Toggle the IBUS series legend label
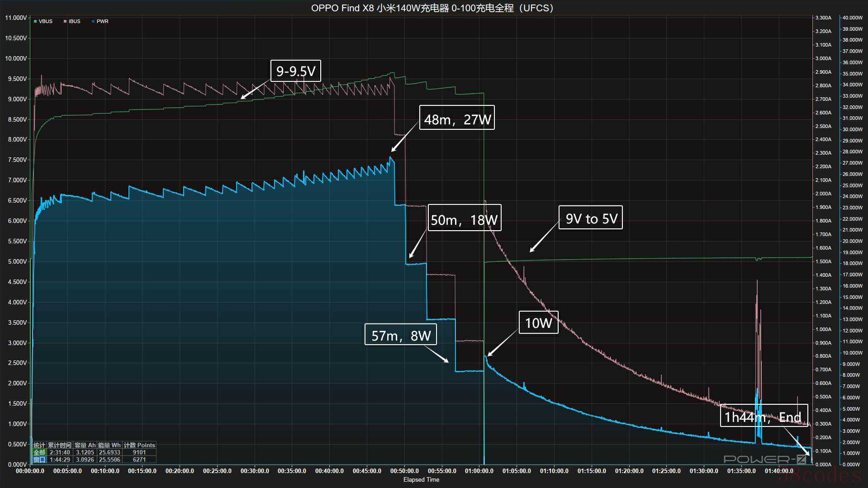This screenshot has height=488, width=868. (x=75, y=21)
